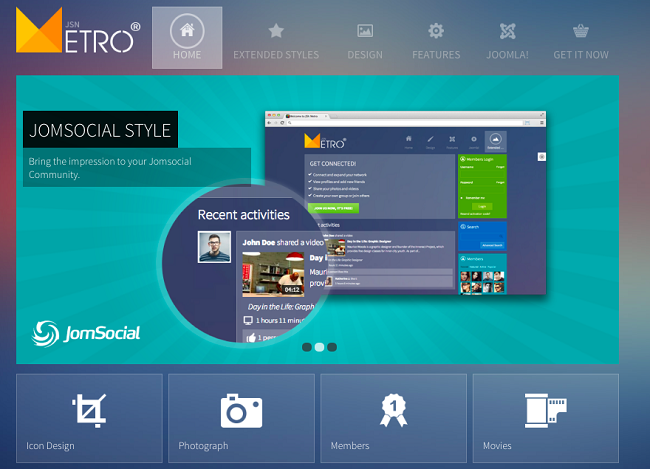Screen dimensions: 650x469
Task: Click the JOMSOCIAL STYLE slide heading
Action: [100, 130]
